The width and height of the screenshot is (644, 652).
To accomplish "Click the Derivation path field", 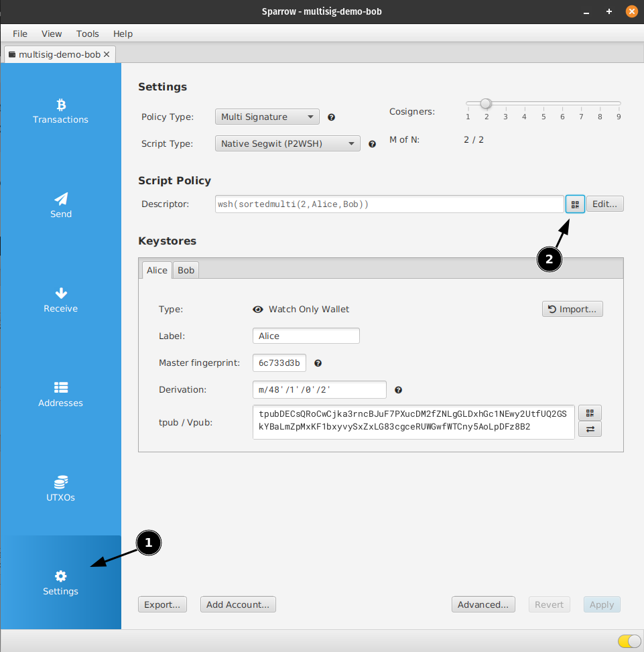I will coord(319,389).
